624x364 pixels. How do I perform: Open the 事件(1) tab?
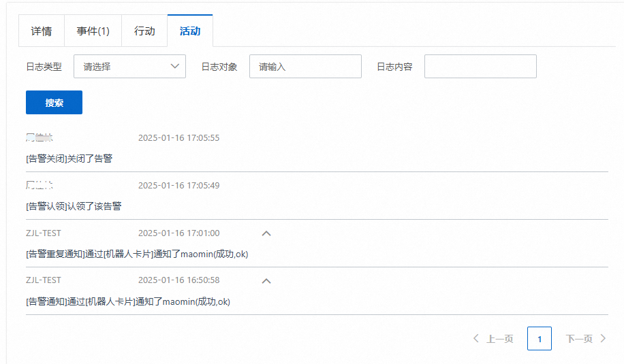coord(93,31)
